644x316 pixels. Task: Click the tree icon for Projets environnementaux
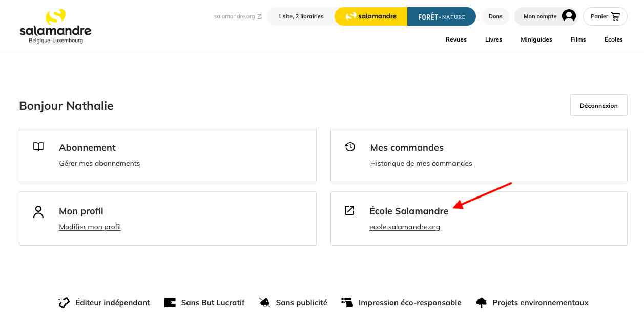[x=481, y=303]
